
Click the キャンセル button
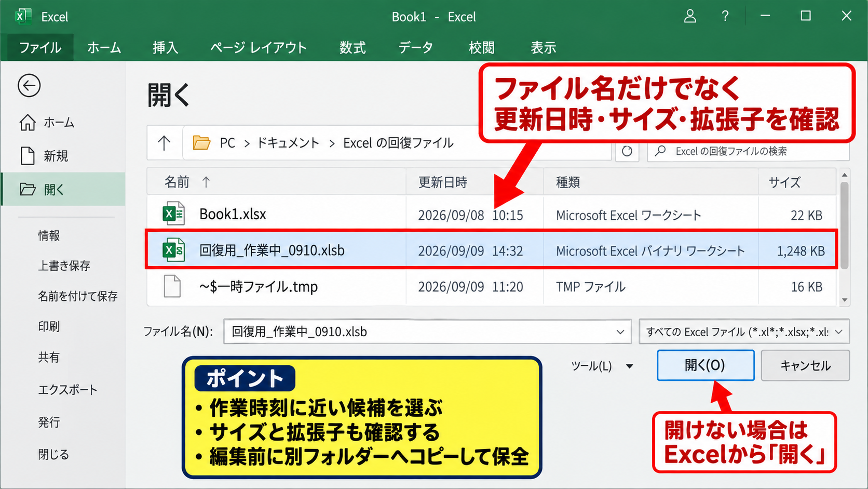tap(805, 365)
